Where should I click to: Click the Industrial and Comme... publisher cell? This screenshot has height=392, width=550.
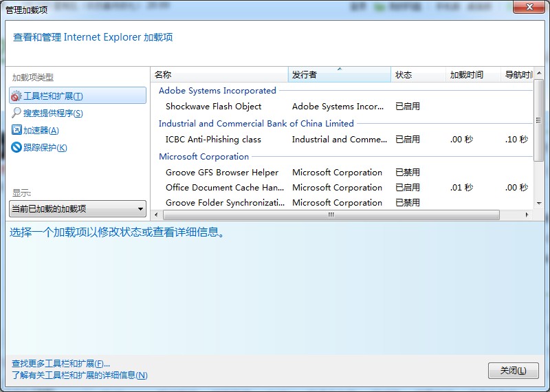tap(340, 140)
